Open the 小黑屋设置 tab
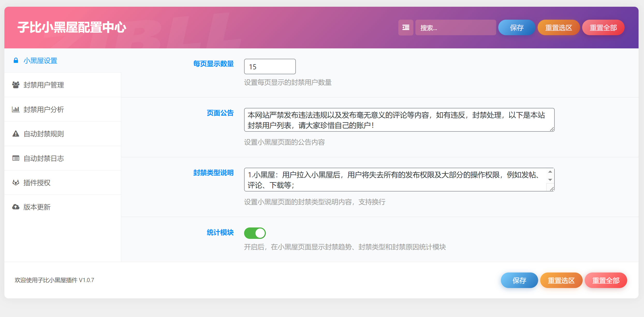This screenshot has width=644, height=317. pyautogui.click(x=63, y=61)
